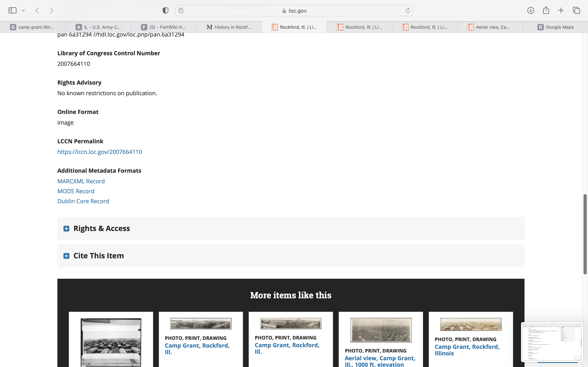
Task: Click the loc.gov address bar
Action: 294,10
